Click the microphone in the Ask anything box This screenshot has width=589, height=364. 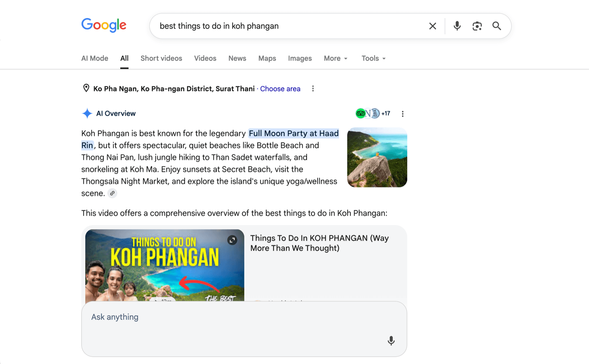391,340
